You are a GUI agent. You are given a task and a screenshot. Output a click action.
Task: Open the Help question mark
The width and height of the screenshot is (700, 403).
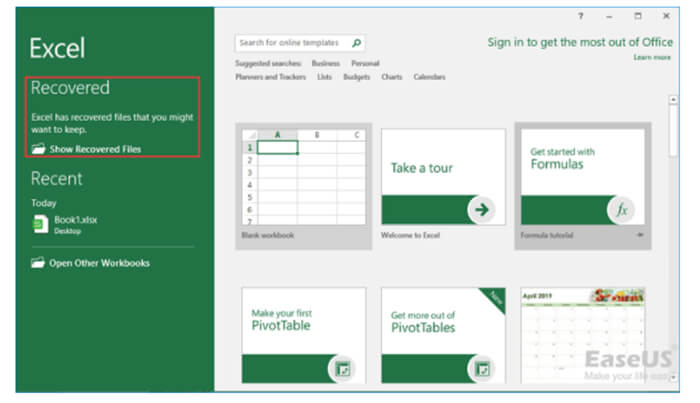tap(580, 16)
